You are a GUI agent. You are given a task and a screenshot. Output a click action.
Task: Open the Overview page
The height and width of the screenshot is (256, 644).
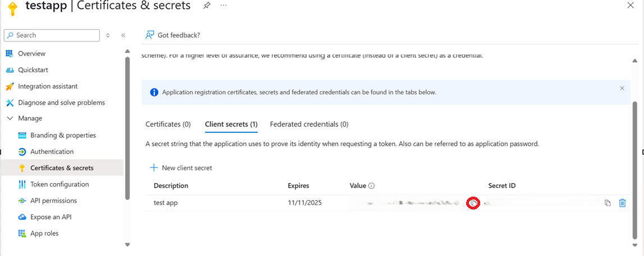tap(31, 54)
